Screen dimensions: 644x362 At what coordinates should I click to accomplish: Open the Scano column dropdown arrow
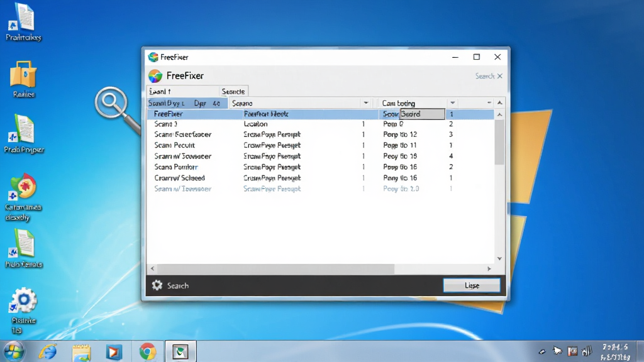click(x=366, y=103)
